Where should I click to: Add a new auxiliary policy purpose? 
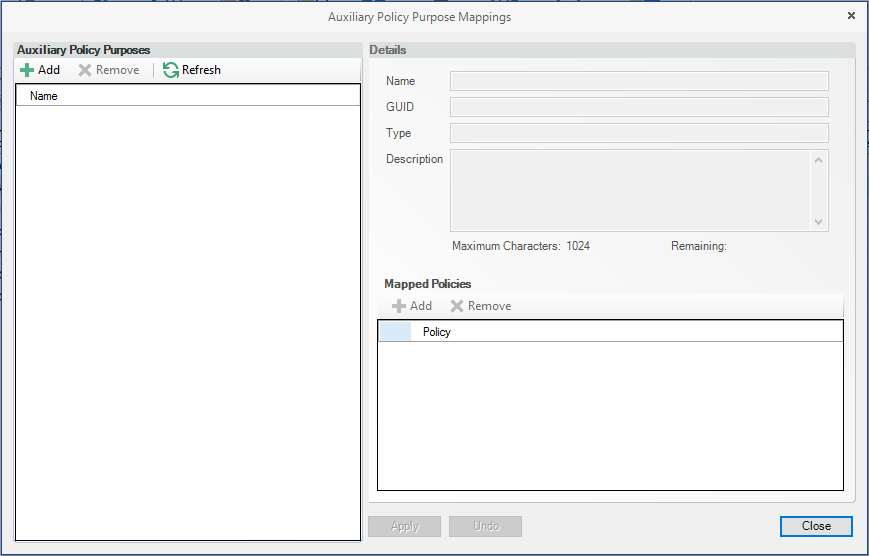pos(40,70)
